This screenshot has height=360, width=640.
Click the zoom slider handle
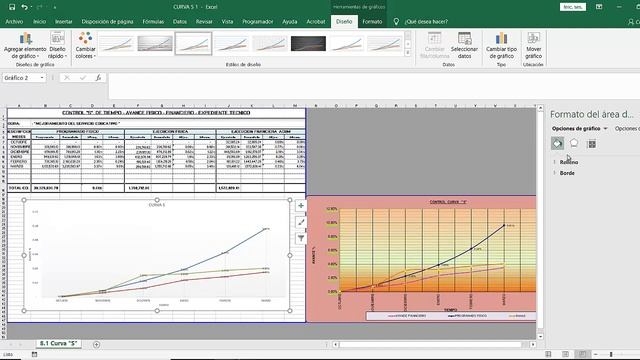(611, 354)
